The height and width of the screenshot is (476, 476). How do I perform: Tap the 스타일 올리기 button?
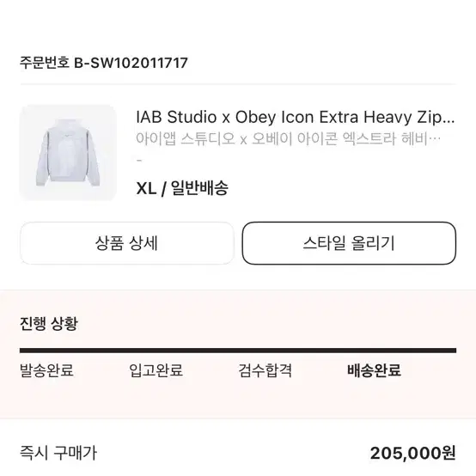[x=349, y=243]
